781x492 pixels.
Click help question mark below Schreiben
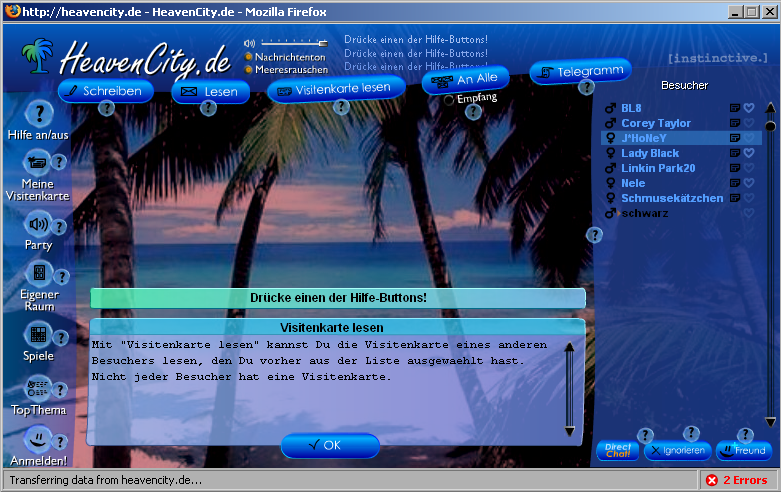[x=106, y=108]
